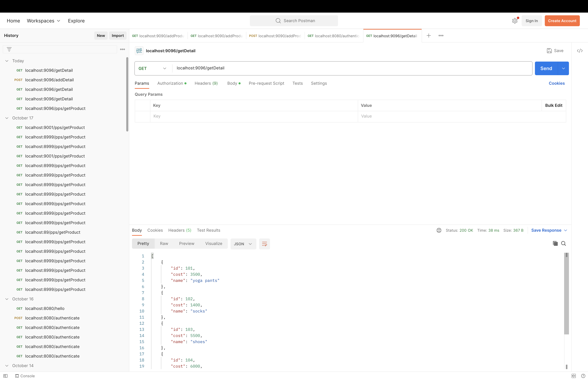Toggle the sidebar with bottom-left icon
This screenshot has width=588, height=380.
pos(5,376)
